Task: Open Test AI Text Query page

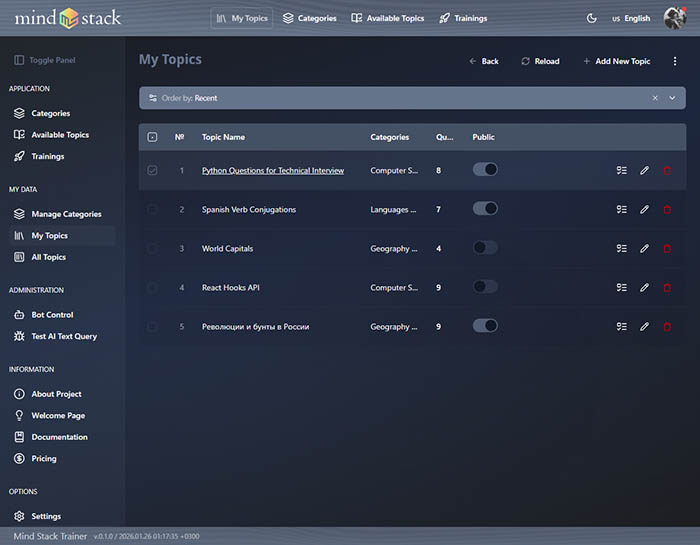Action: point(55,336)
